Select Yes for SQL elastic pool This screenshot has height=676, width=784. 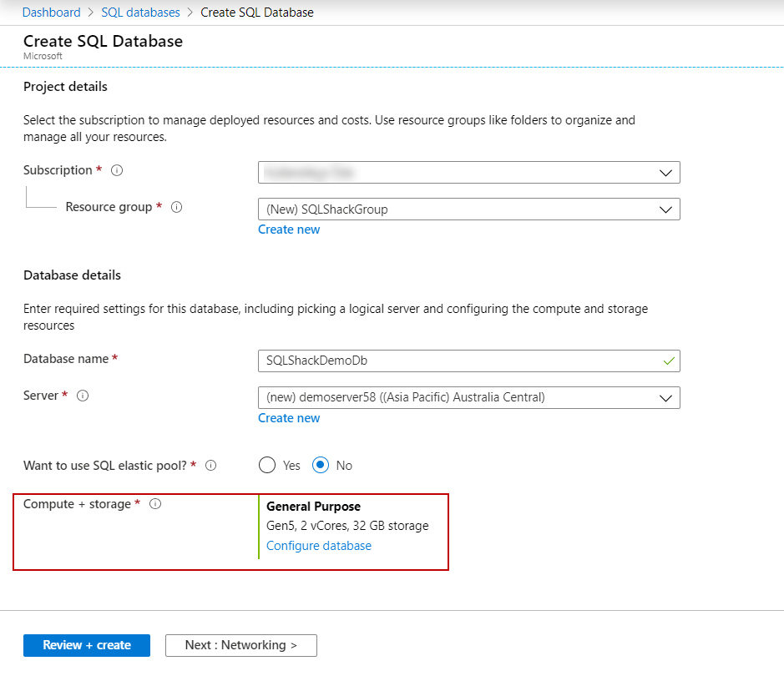(267, 466)
